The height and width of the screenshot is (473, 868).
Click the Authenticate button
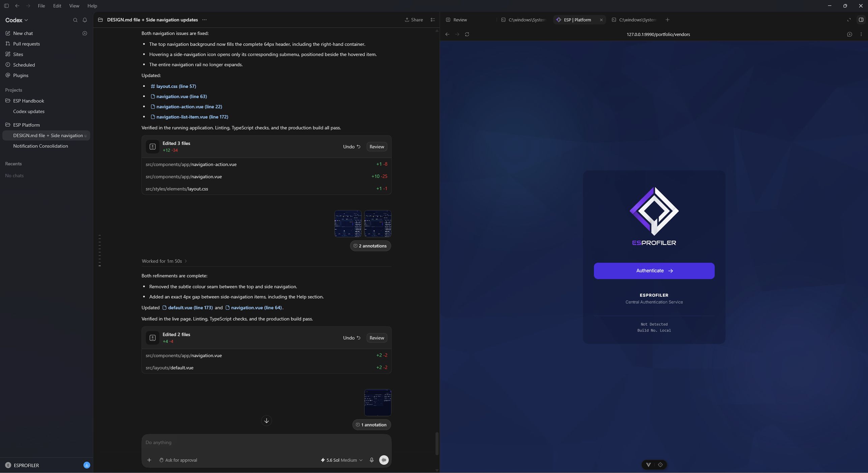(x=654, y=271)
